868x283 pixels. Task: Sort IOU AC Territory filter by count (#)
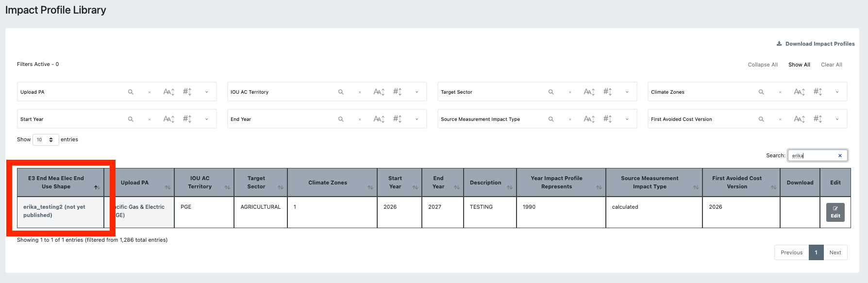point(398,92)
